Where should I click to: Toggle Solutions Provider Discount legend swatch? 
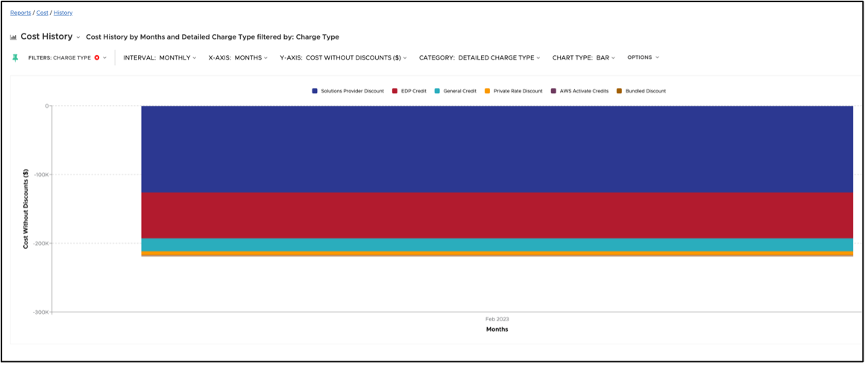click(315, 91)
